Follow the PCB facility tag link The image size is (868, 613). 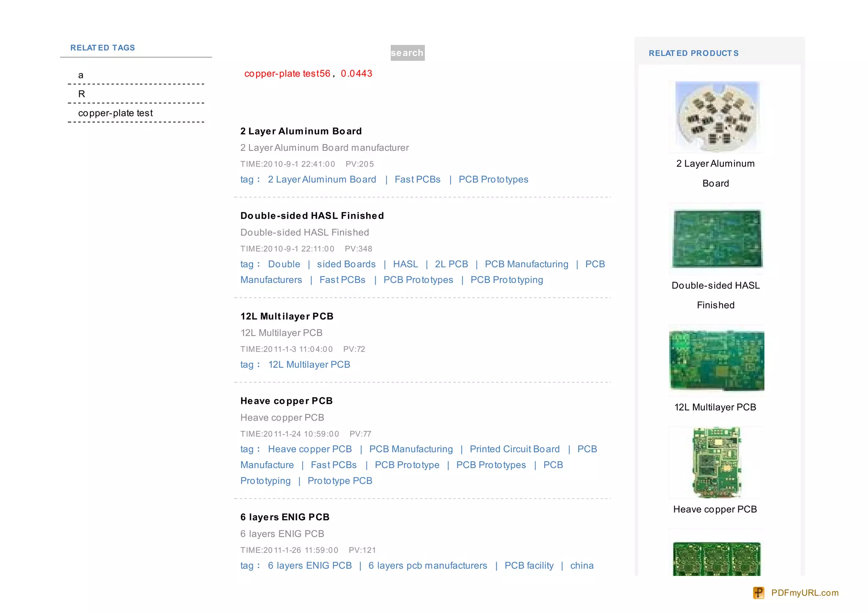pos(529,566)
